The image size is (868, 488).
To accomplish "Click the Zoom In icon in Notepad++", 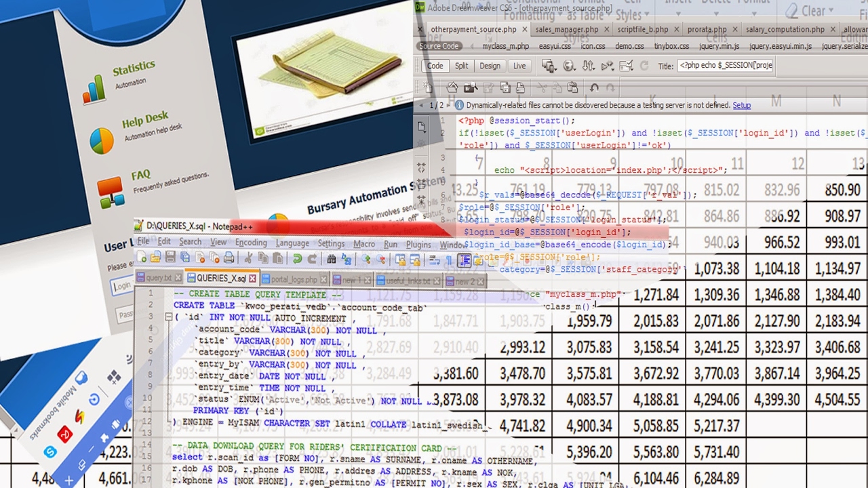I will coord(366,258).
